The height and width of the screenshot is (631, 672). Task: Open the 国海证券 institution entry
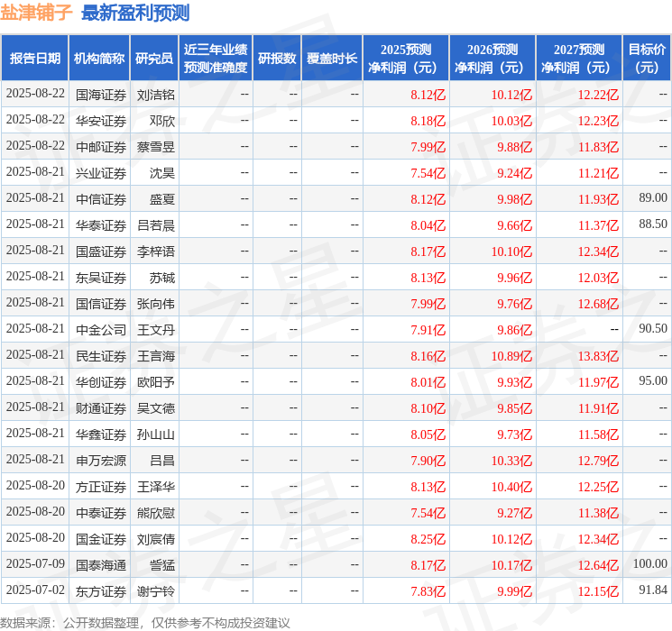[x=100, y=94]
